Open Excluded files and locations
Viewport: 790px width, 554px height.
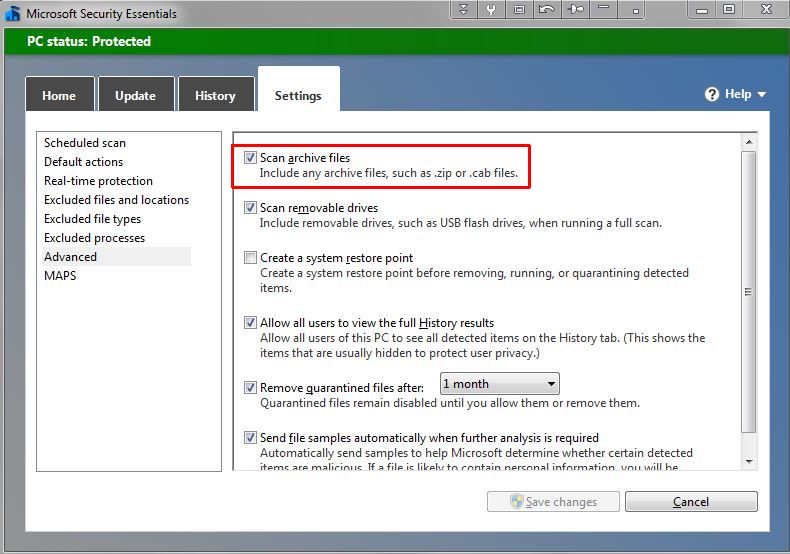[116, 200]
